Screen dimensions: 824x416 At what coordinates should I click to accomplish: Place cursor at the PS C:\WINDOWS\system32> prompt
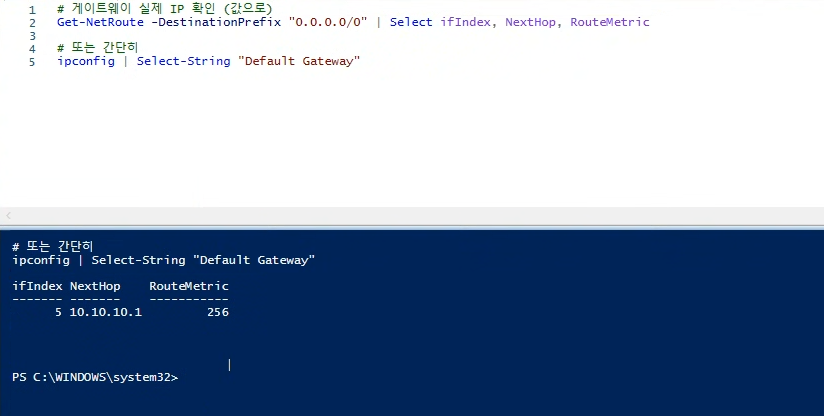(x=95, y=378)
